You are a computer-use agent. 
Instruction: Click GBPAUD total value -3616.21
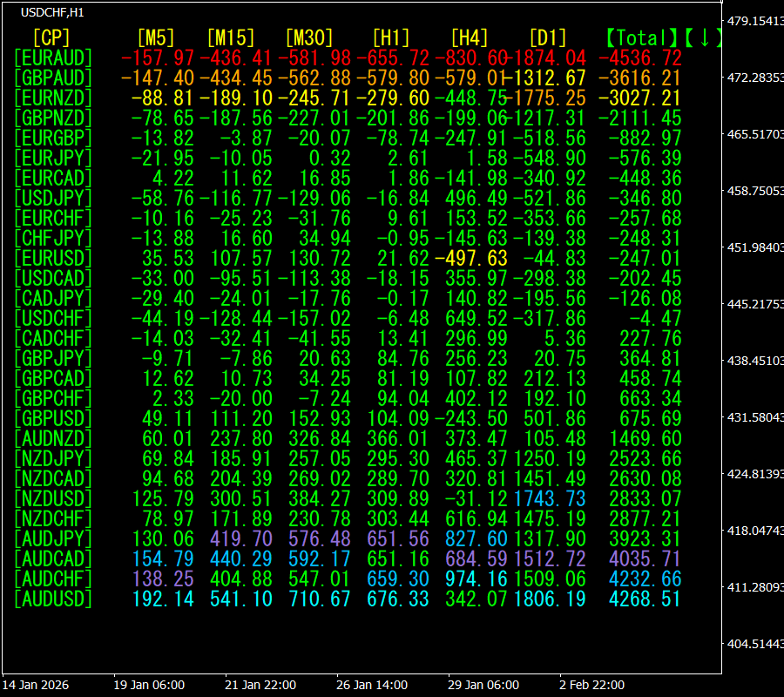click(640, 78)
